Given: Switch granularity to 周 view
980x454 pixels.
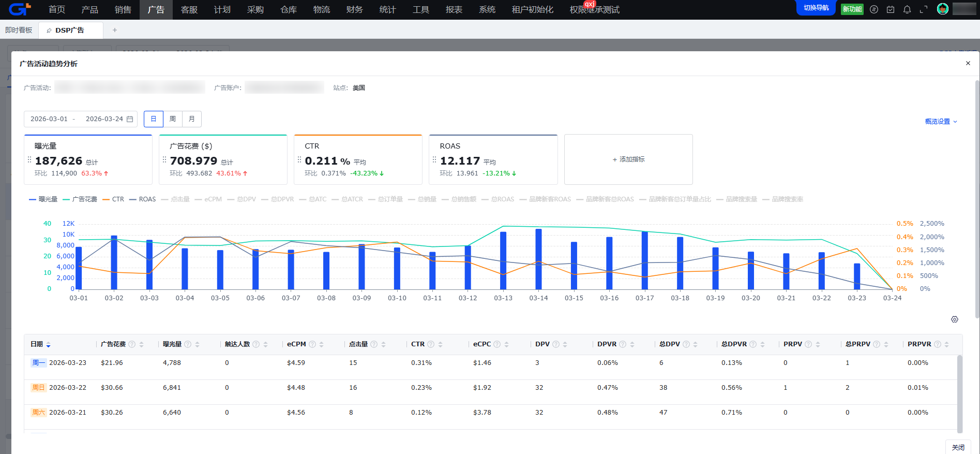Looking at the screenshot, I should coord(173,119).
